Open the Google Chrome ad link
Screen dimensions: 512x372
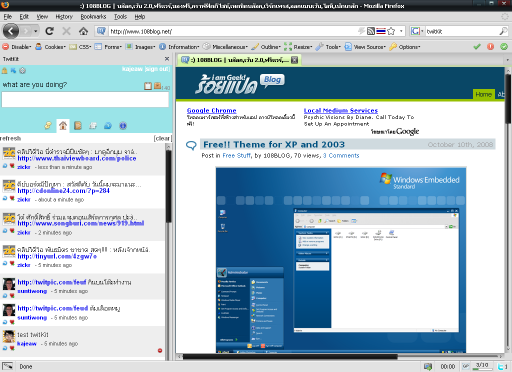click(x=211, y=110)
